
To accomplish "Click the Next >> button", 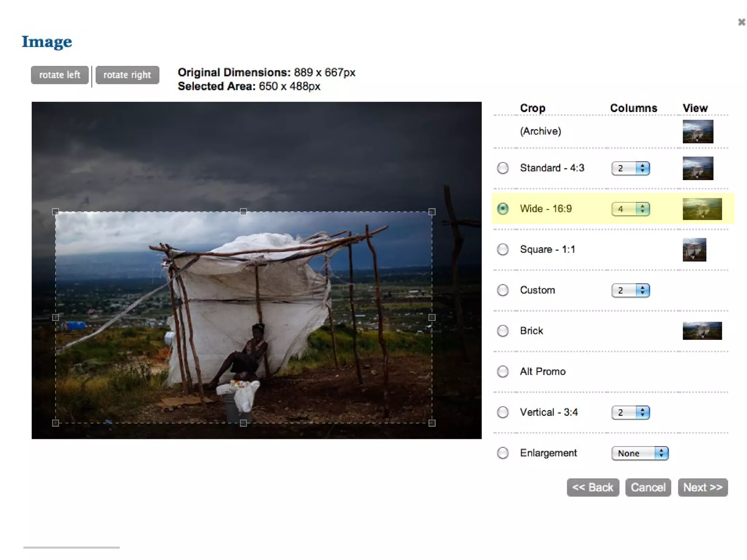I will [703, 487].
